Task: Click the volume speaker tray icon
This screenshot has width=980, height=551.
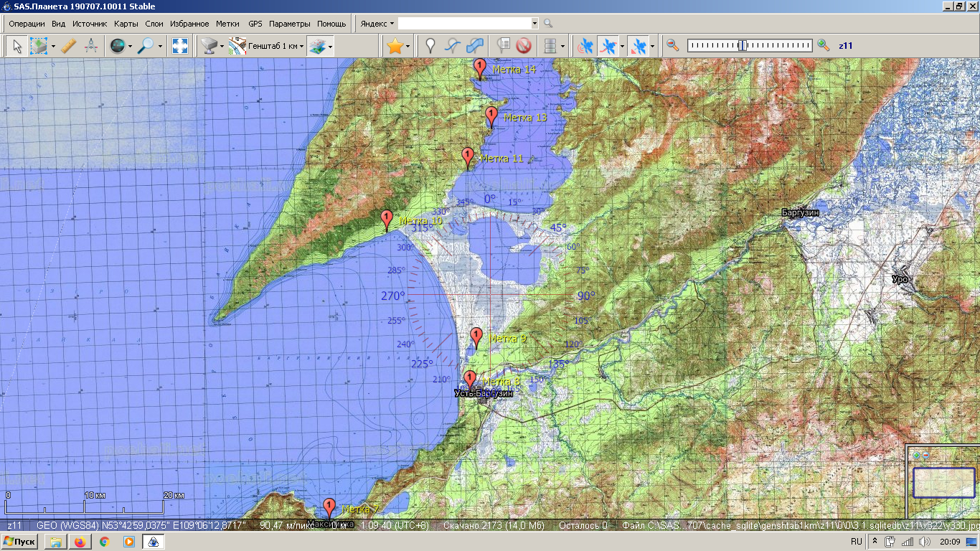Action: click(925, 542)
